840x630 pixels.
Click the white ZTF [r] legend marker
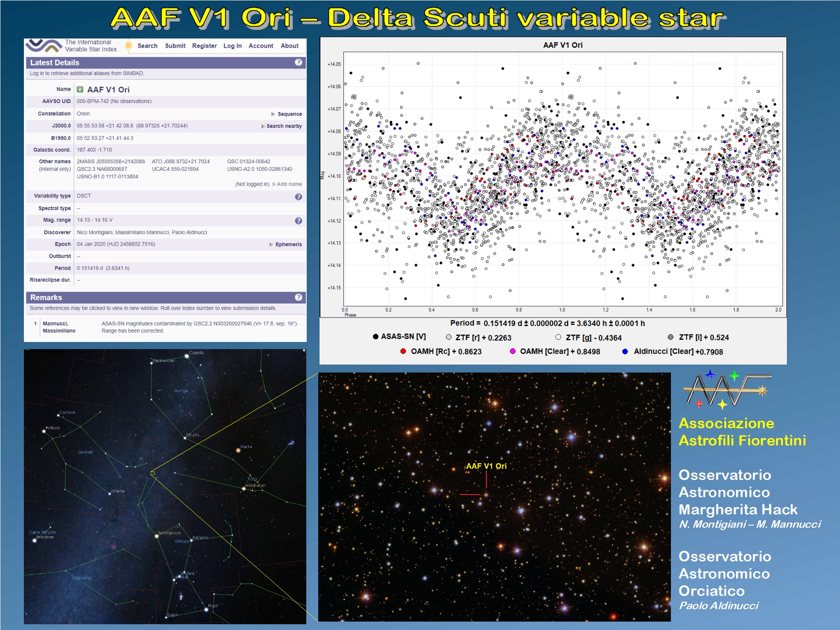[449, 337]
